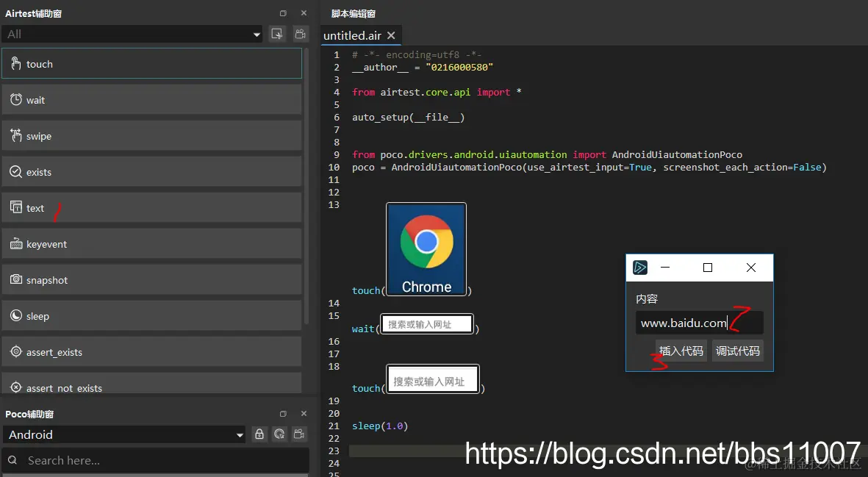Click the encoding=utf8 comment line
The image size is (868, 477).
click(x=417, y=55)
